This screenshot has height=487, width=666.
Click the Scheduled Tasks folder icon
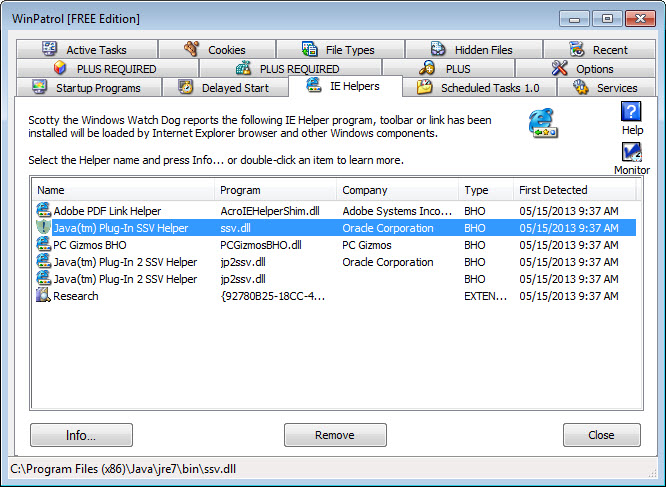click(x=424, y=87)
